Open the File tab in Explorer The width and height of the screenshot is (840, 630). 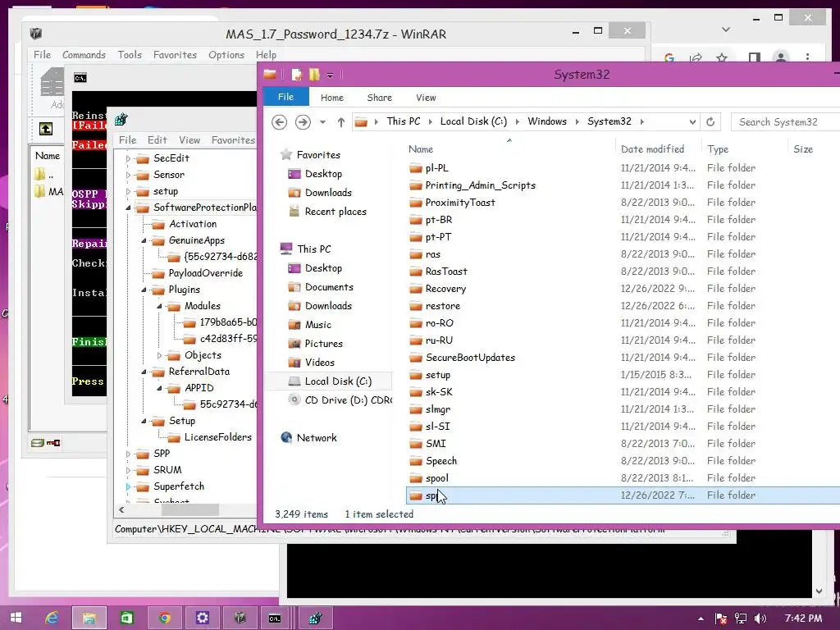tap(285, 97)
